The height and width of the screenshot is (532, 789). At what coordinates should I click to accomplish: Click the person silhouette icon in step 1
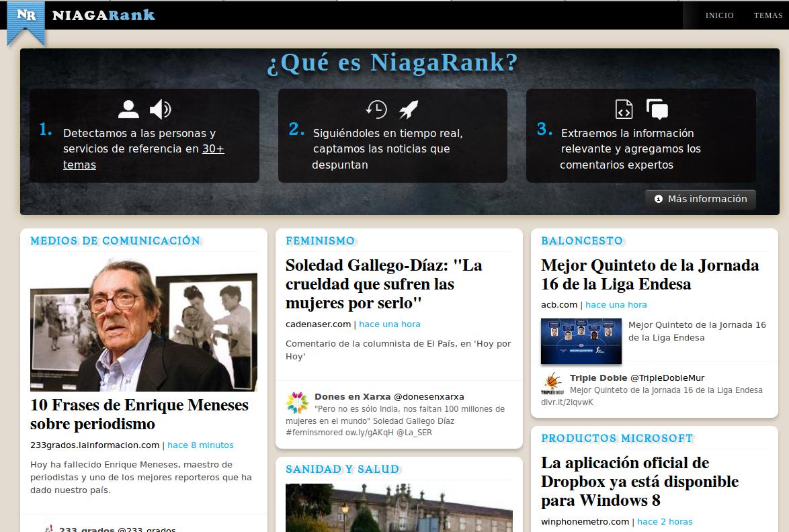click(128, 109)
